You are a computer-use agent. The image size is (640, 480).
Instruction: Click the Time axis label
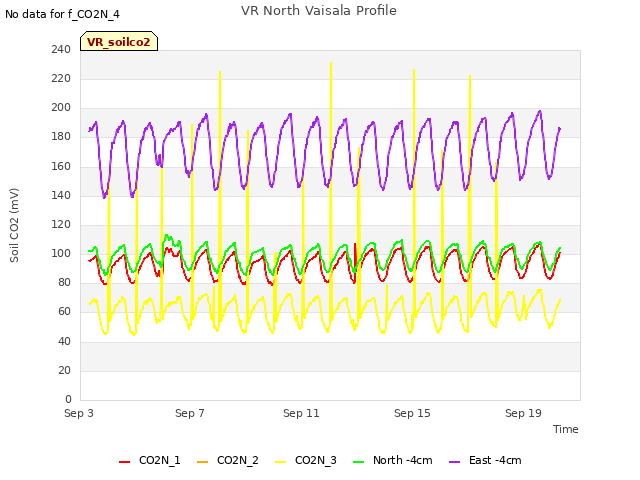point(565,429)
